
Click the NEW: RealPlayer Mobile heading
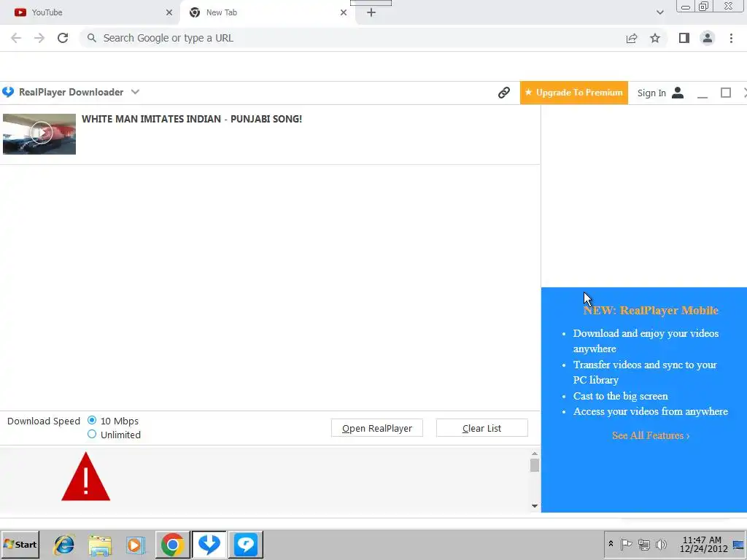651,311
